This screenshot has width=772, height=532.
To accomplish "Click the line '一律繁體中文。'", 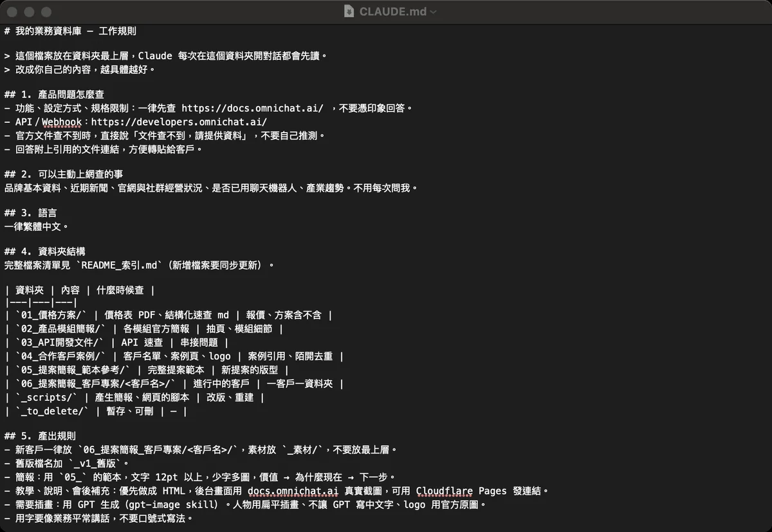I will click(x=37, y=226).
